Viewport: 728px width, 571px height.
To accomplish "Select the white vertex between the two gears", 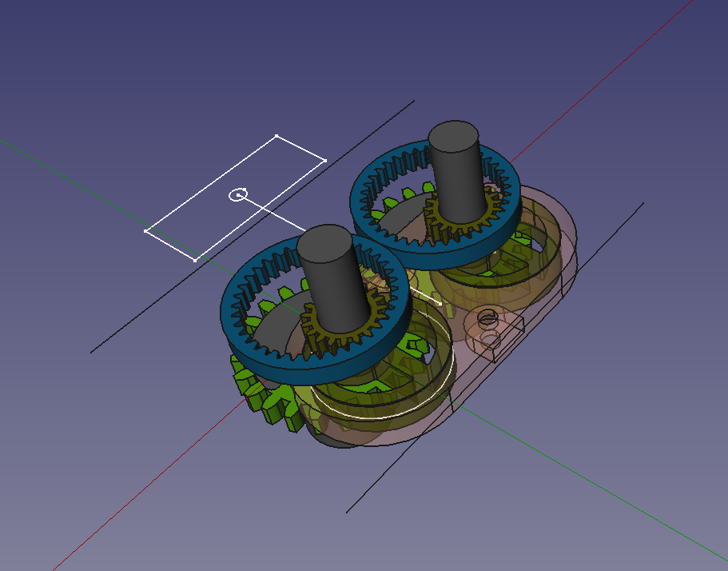I will pyautogui.click(x=440, y=303).
